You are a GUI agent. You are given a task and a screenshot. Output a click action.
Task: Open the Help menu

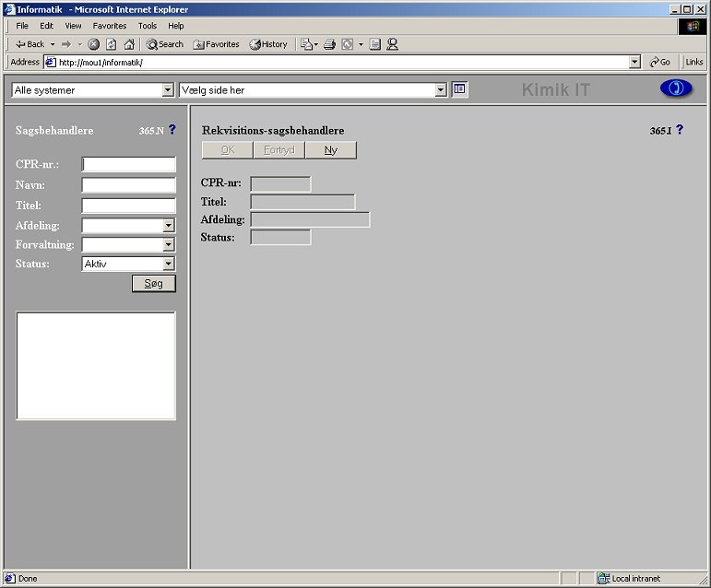pos(176,26)
